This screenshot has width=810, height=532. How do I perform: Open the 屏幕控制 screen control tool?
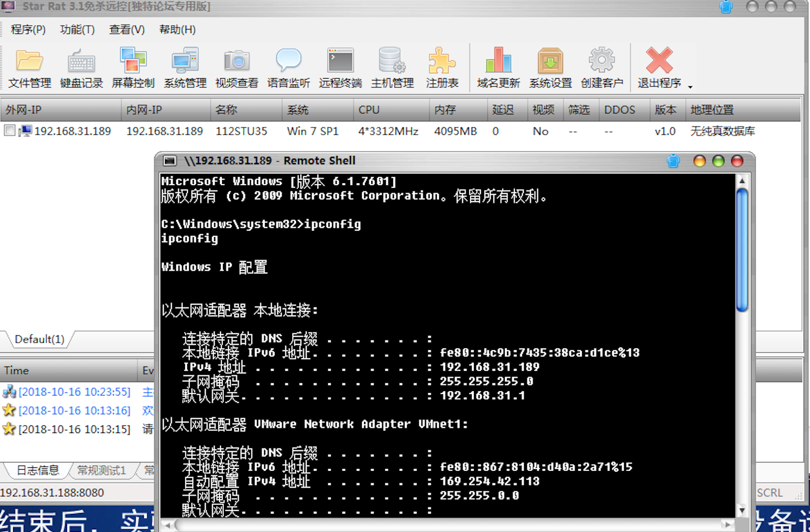click(x=133, y=68)
